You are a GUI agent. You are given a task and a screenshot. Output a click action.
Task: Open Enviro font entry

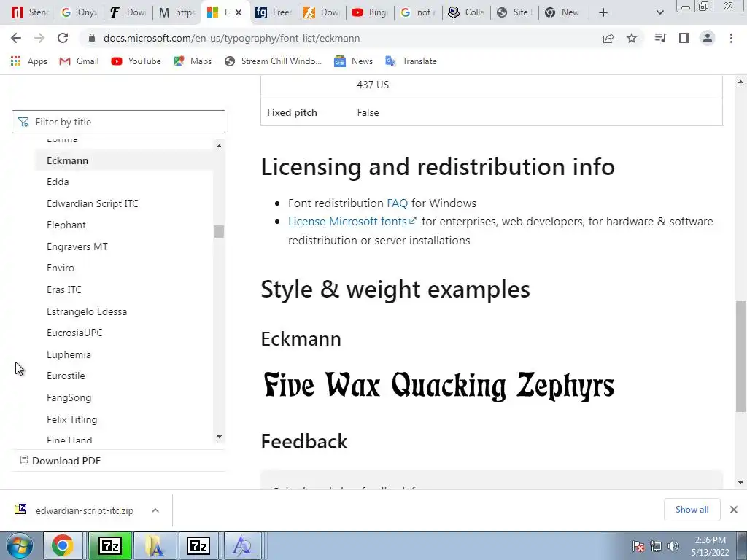click(x=61, y=268)
